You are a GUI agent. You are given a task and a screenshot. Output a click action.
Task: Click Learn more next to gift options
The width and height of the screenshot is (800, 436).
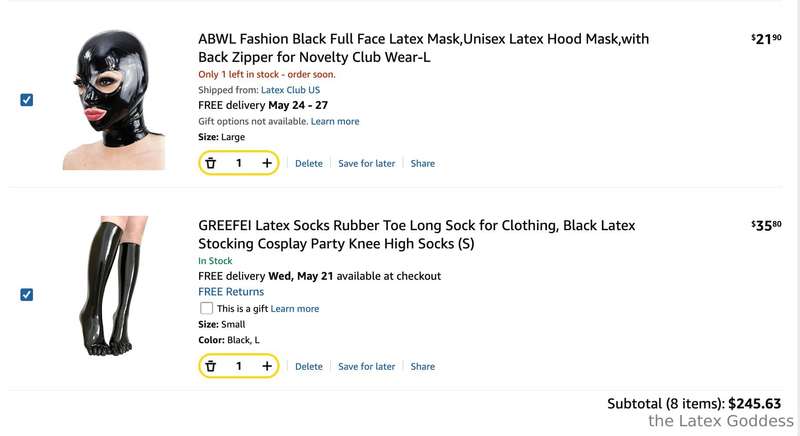(x=335, y=121)
